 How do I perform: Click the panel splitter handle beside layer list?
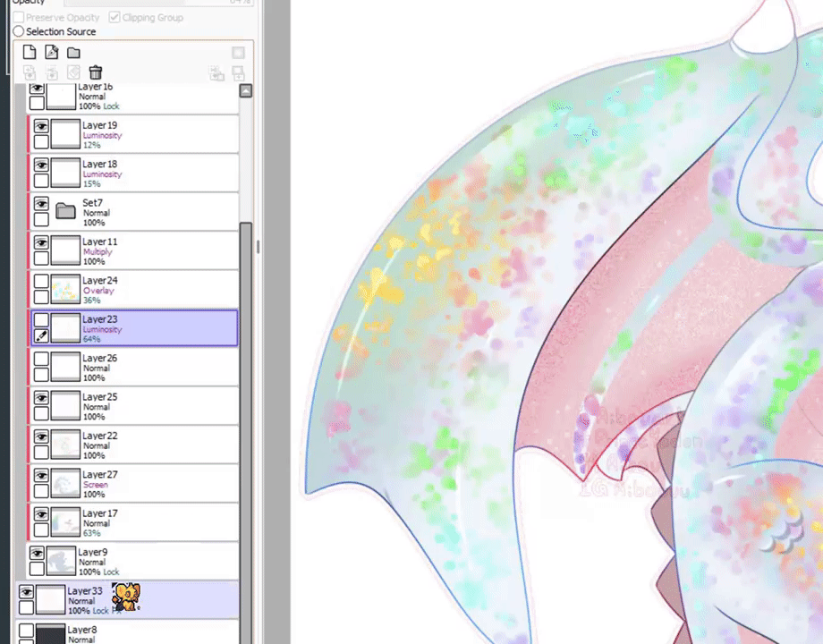[259, 247]
